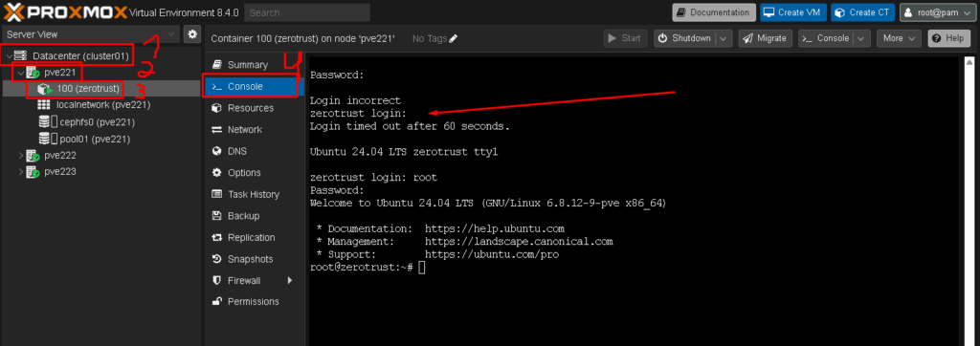Viewport: 980px width, 346px height.
Task: Open the Server View dropdown
Action: coord(91,34)
